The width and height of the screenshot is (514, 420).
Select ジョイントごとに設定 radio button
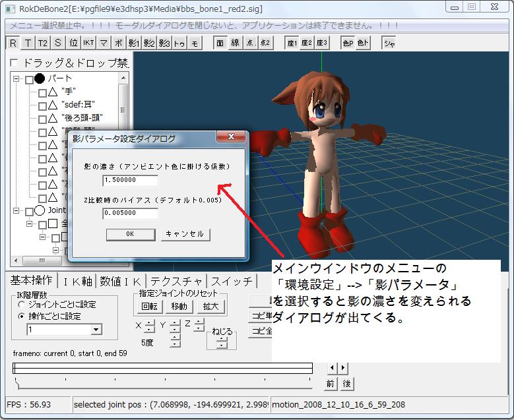click(x=22, y=305)
